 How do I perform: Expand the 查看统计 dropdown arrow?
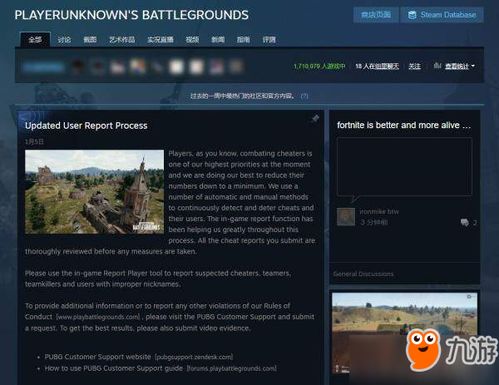tap(473, 66)
